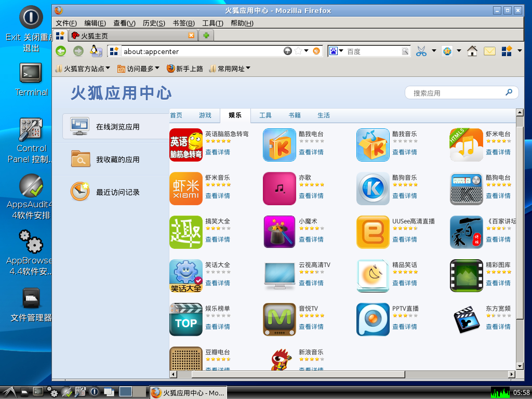Screen dimensions: 532x399
Task: Click 查看详情 link under UUSee高清直播
Action: 405,239
